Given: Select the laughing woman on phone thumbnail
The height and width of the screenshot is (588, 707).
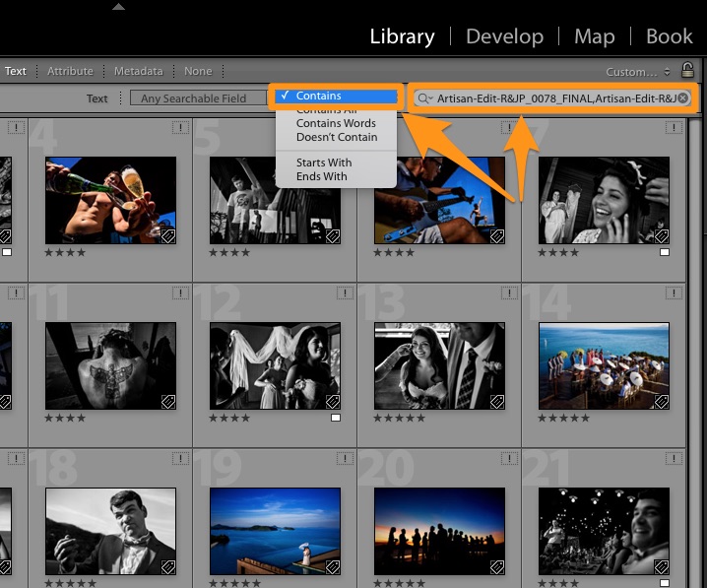Looking at the screenshot, I should point(605,201).
